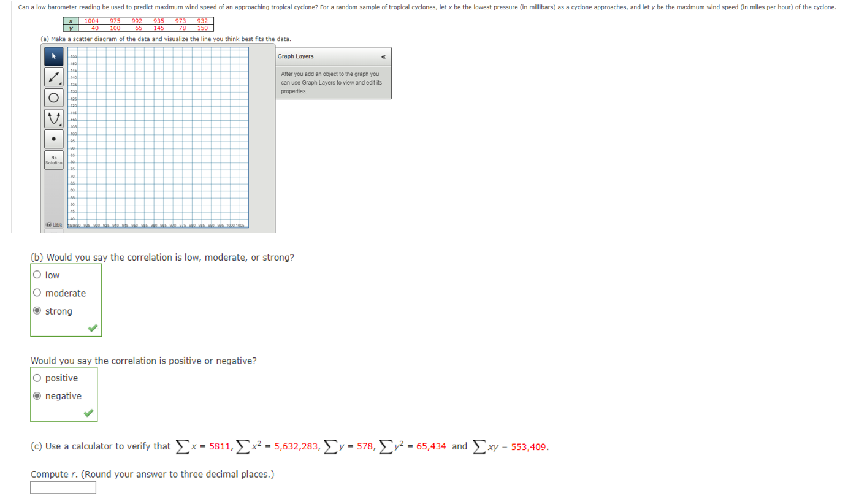
Task: Select the line drawing tool
Action: coord(54,78)
